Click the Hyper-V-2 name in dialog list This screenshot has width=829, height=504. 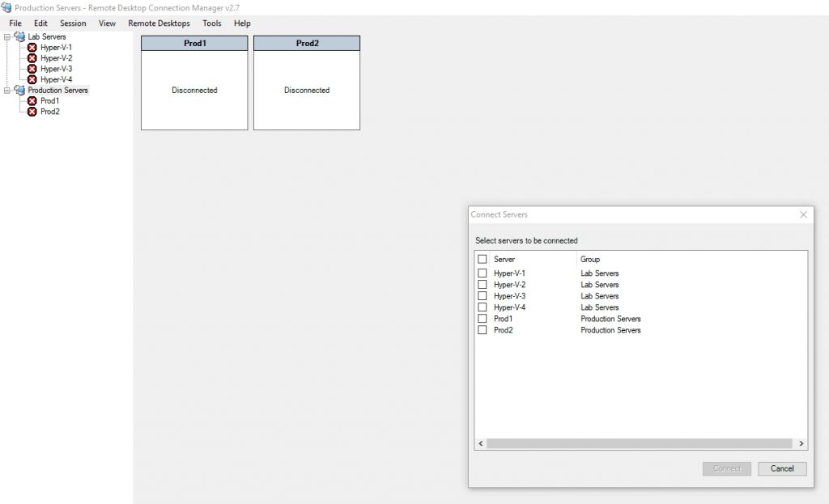tap(509, 285)
